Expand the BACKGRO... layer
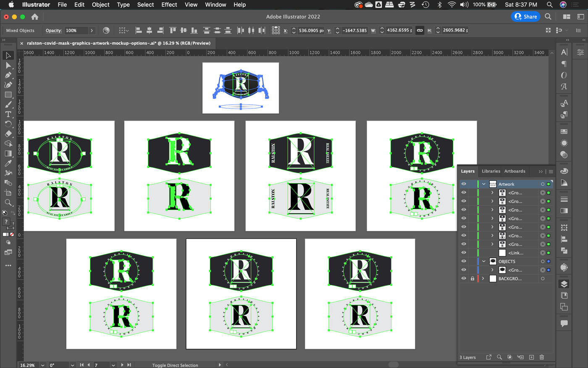This screenshot has height=368, width=588. pos(483,278)
